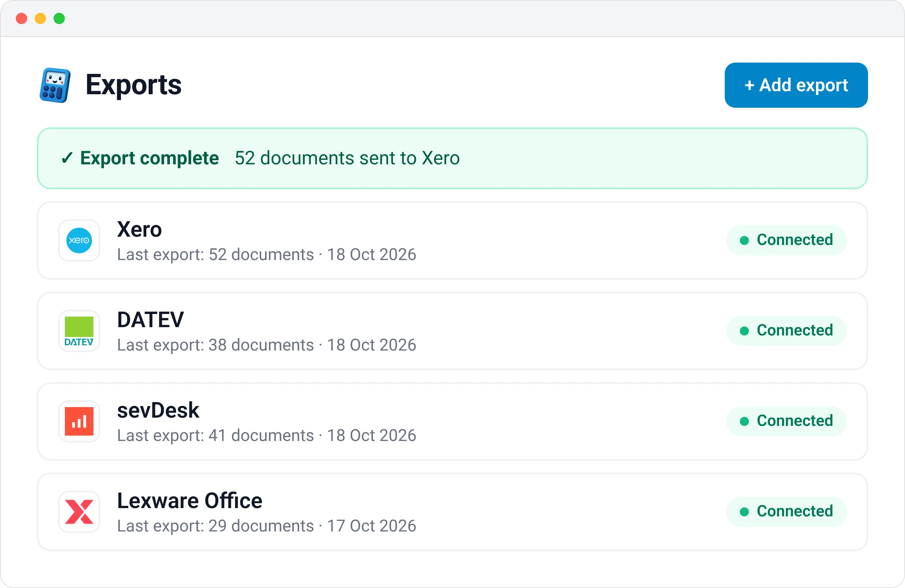Click the calculator app icon beside Exports
Image resolution: width=905 pixels, height=588 pixels.
(x=55, y=85)
